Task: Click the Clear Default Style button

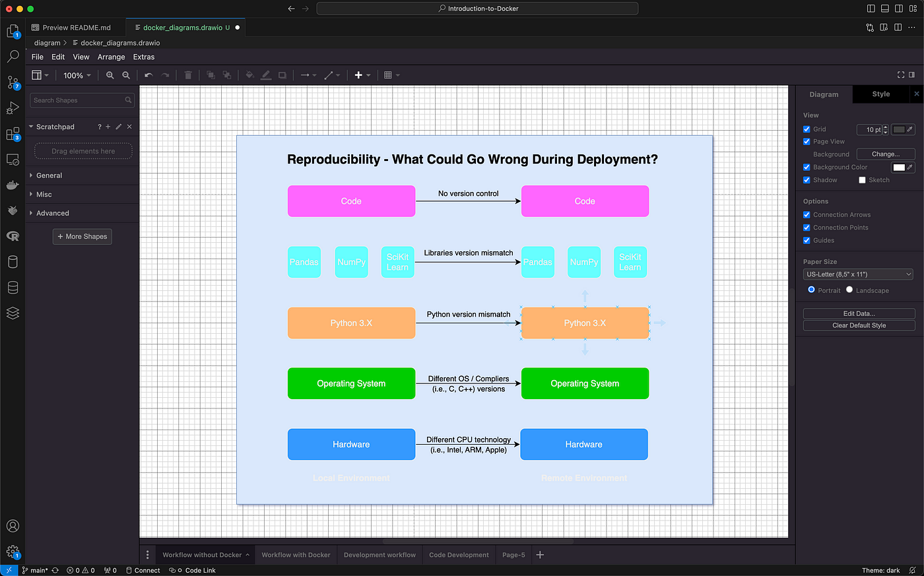Action: click(x=859, y=325)
